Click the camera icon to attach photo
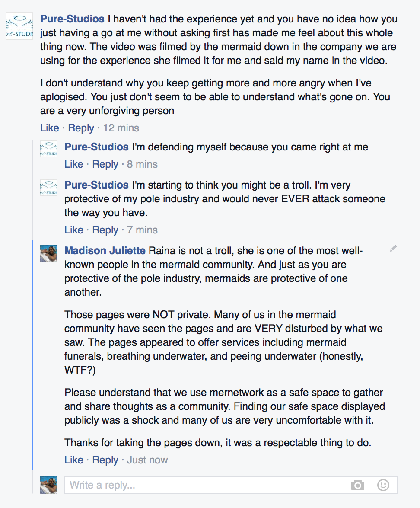420x508 pixels. [357, 485]
